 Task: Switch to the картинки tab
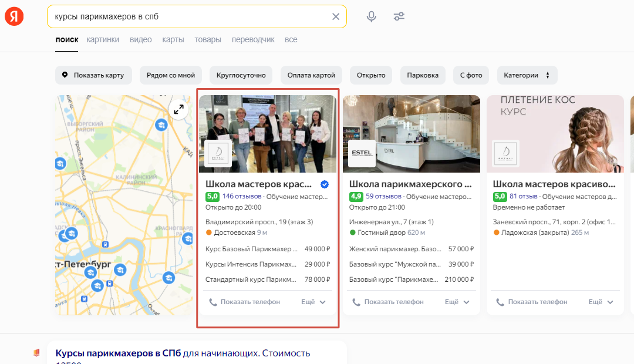point(103,40)
